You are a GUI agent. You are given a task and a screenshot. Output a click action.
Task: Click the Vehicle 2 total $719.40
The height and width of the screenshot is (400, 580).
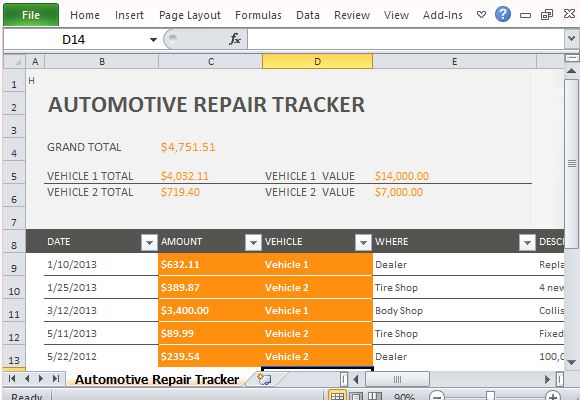[x=180, y=192]
